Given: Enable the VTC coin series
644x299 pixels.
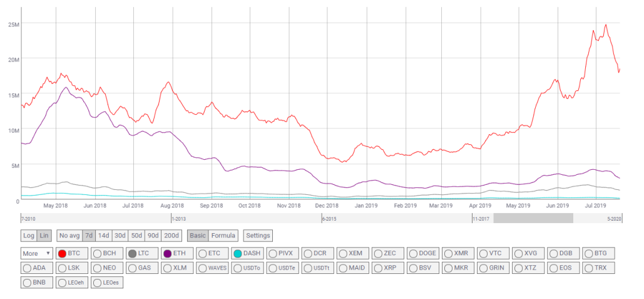Looking at the screenshot, I should point(493,253).
